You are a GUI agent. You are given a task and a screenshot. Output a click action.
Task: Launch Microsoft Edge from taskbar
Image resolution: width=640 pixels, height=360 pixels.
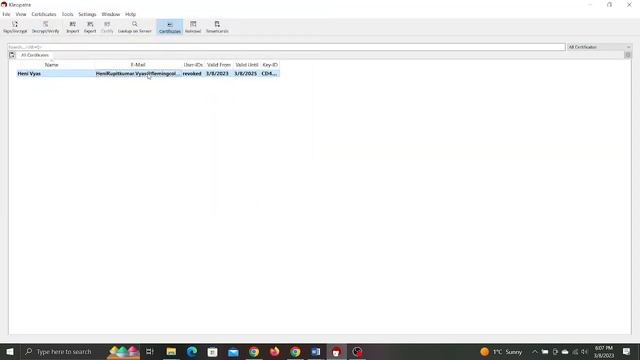pos(192,351)
